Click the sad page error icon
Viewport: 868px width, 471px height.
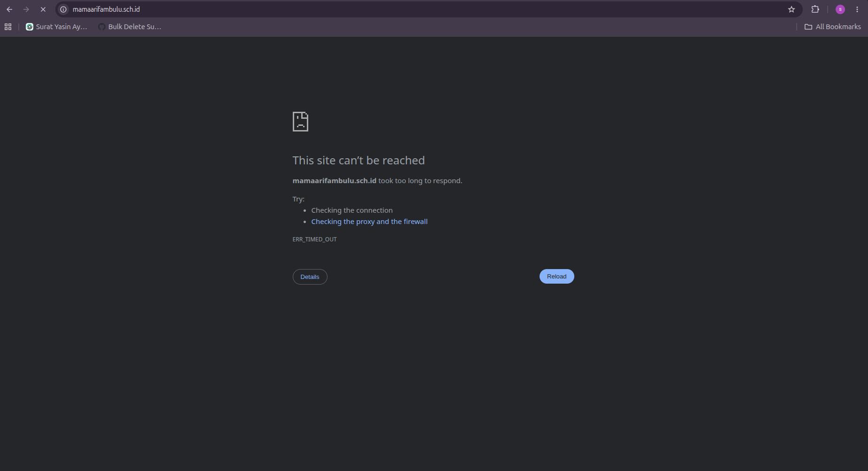(x=300, y=122)
